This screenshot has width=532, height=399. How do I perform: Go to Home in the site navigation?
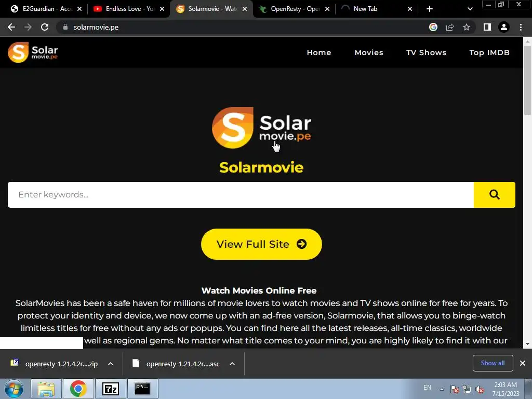point(319,52)
